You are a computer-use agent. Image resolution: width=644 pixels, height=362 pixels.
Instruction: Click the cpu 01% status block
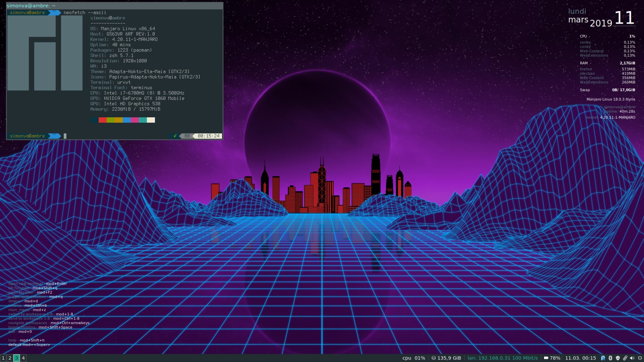point(414,358)
